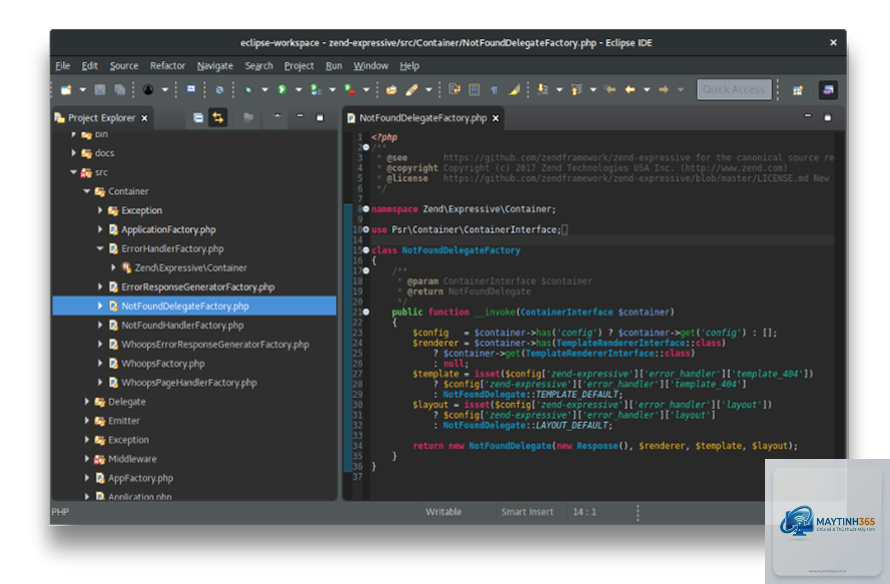This screenshot has width=890, height=584.
Task: Click the pencil Search toolbar icon
Action: (x=412, y=90)
